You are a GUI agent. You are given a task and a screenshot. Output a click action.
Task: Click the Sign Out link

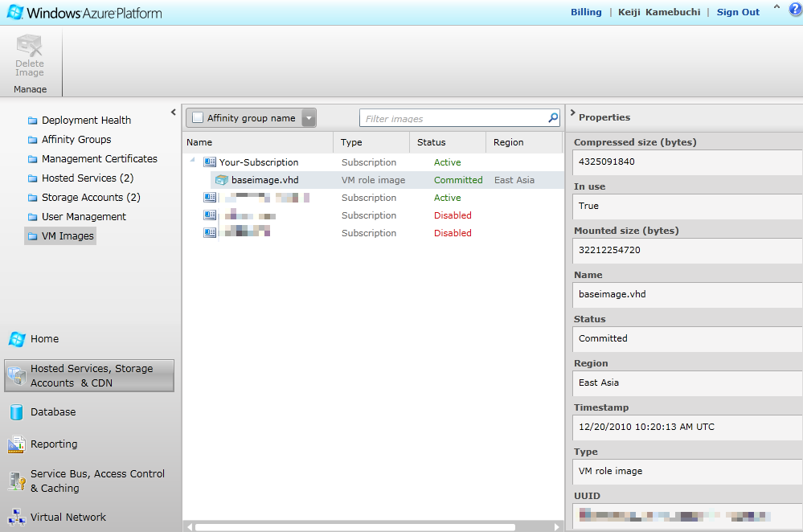coord(738,12)
